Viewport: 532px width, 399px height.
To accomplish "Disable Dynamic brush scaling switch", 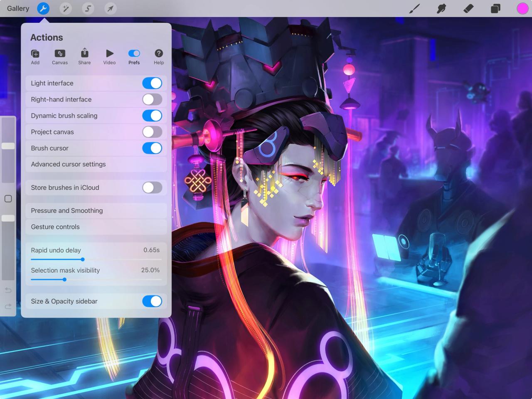I will pos(152,116).
